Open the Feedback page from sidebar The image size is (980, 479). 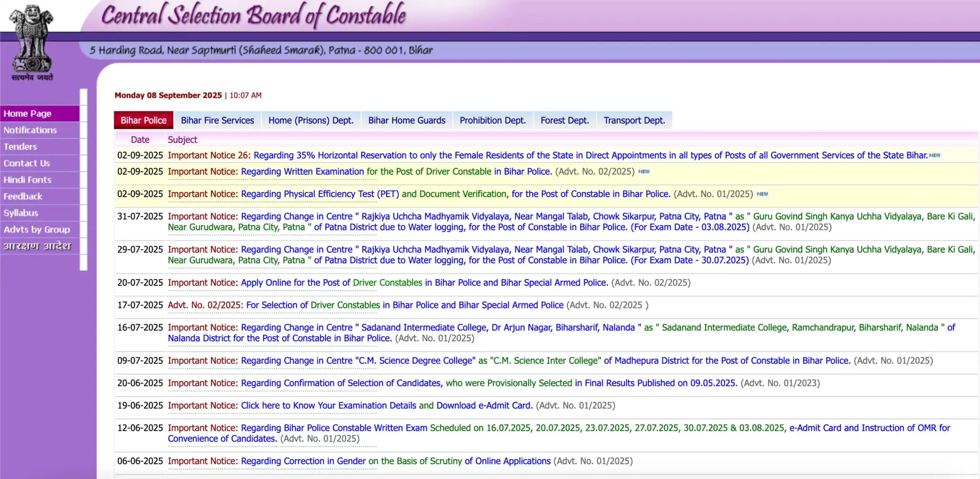pyautogui.click(x=23, y=196)
